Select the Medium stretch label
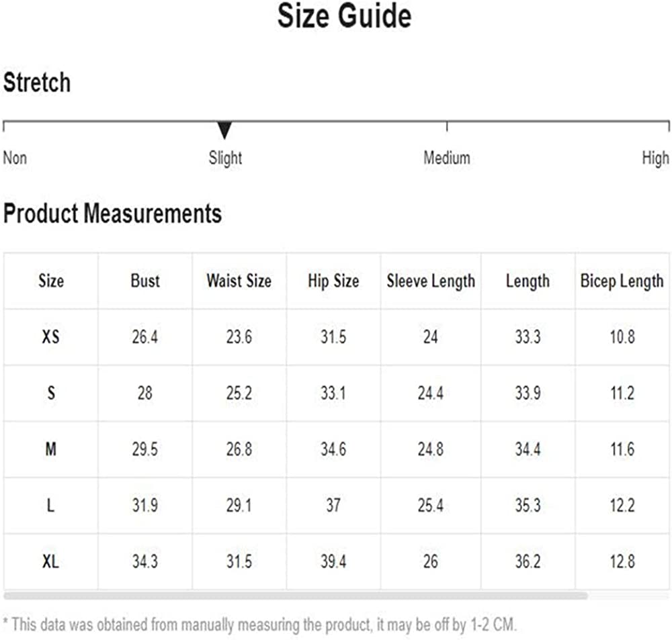This screenshot has width=672, height=640. [447, 158]
